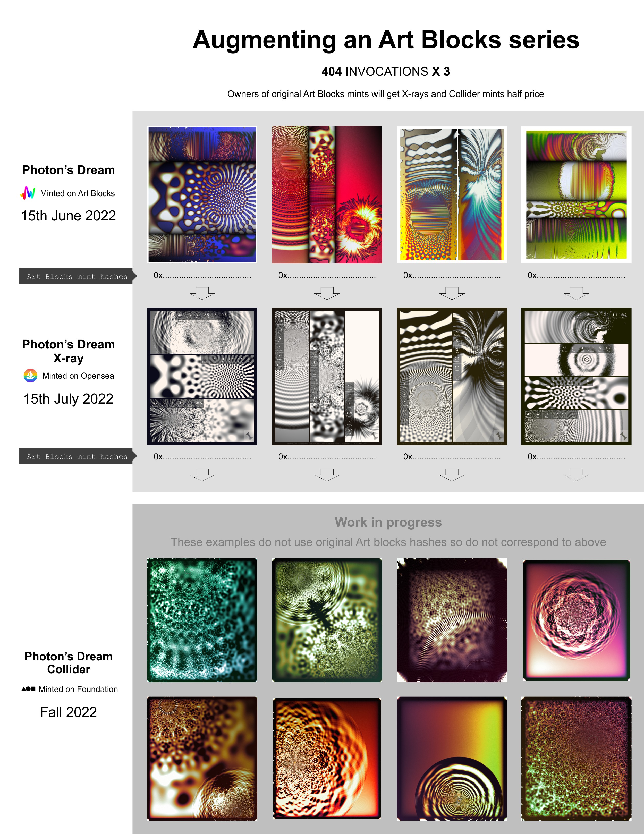Click the Minted on Foundation text
The width and height of the screenshot is (644, 834).
pos(78,689)
